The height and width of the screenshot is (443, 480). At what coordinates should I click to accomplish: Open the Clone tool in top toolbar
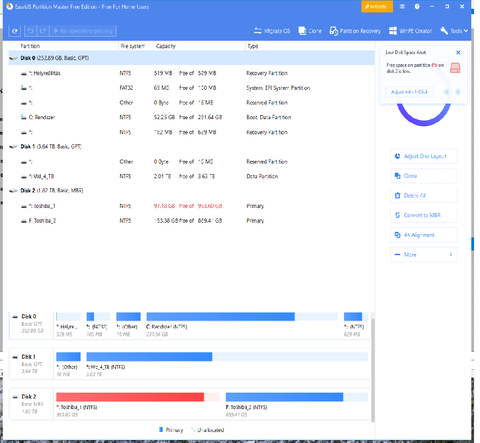point(310,31)
